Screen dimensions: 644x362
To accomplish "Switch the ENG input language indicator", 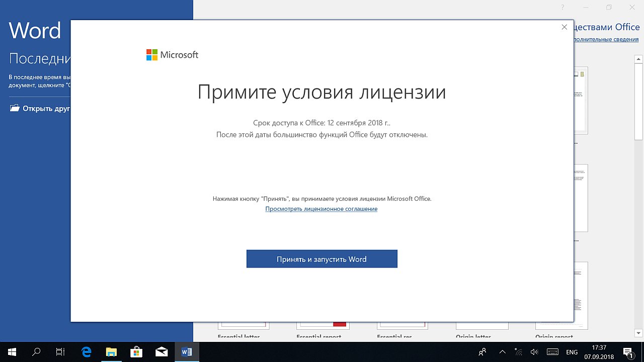I will click(572, 352).
